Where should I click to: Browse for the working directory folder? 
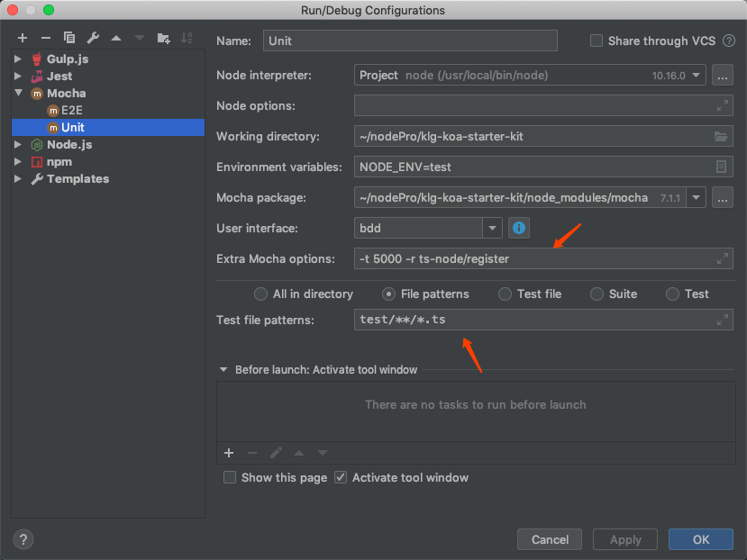[720, 137]
